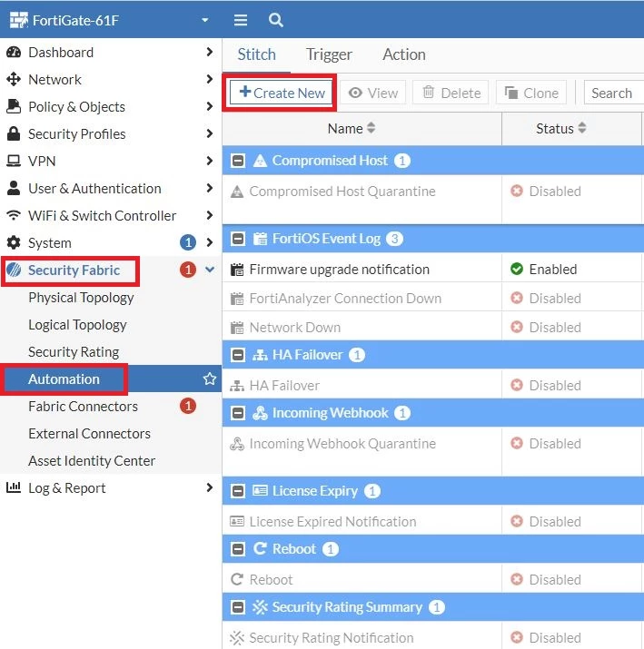The image size is (644, 649).
Task: Select the Network Down stitch
Action: pos(295,328)
